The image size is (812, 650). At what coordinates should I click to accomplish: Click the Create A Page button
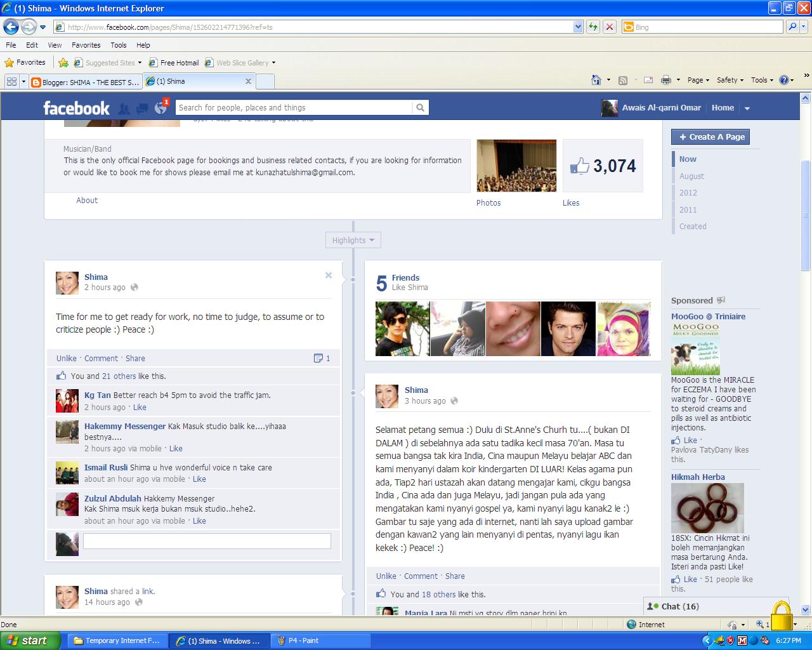710,136
